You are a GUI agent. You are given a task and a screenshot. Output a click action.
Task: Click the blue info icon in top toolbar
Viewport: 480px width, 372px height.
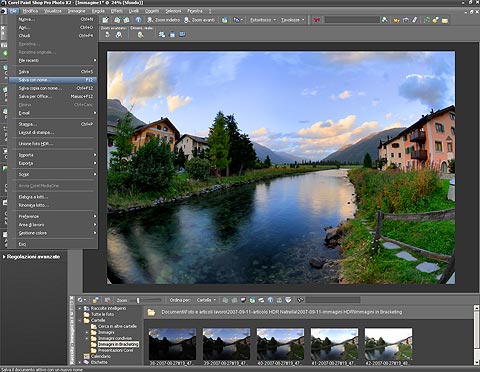139,20
